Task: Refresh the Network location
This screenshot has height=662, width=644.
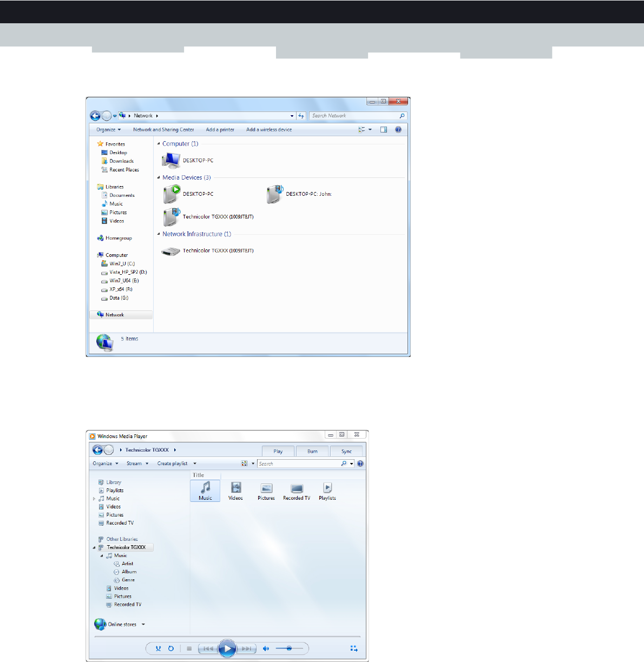Action: coord(301,116)
